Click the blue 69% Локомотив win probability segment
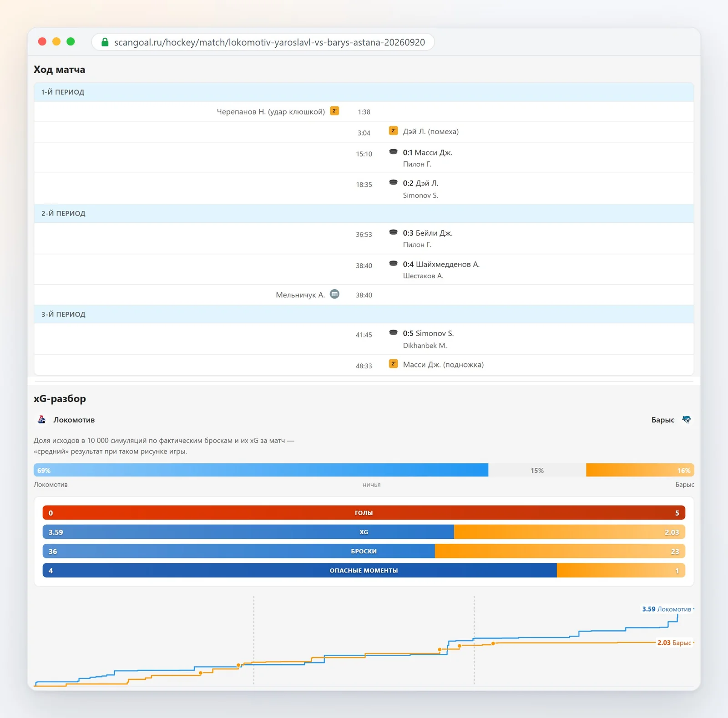 click(x=261, y=470)
